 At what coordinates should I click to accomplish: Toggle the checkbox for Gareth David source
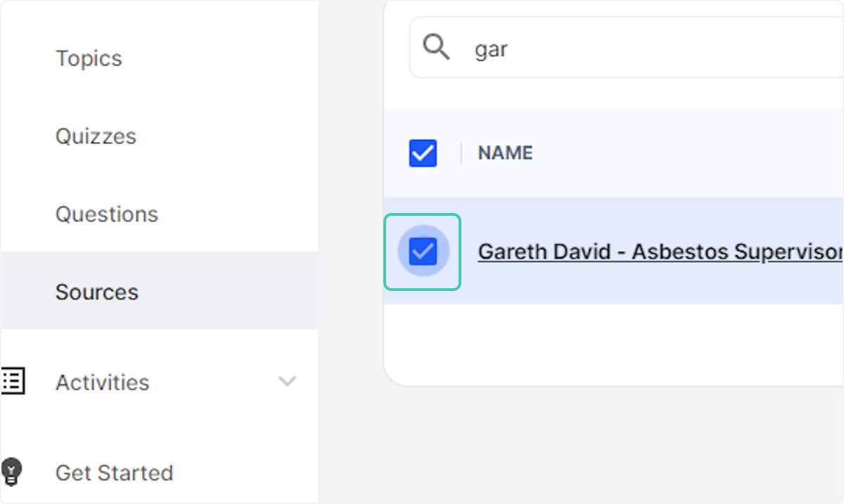pyautogui.click(x=422, y=252)
